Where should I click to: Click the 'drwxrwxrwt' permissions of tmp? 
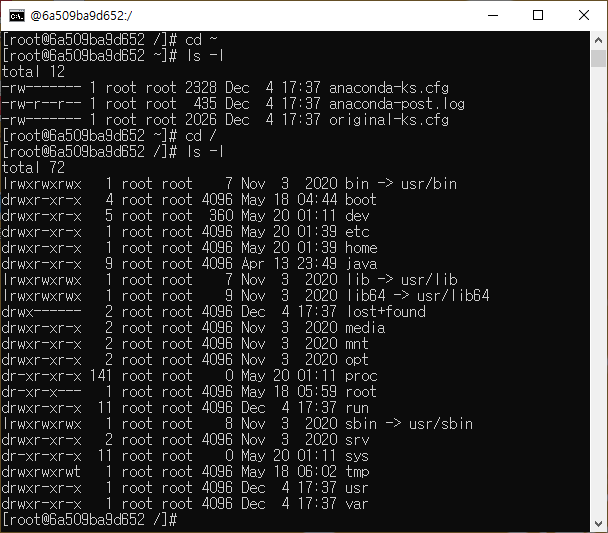tap(41, 472)
